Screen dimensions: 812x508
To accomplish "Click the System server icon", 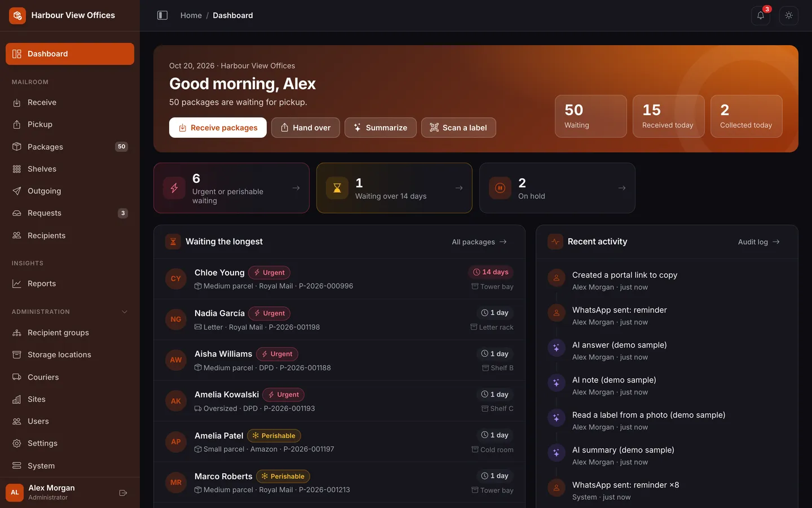I will pyautogui.click(x=17, y=466).
